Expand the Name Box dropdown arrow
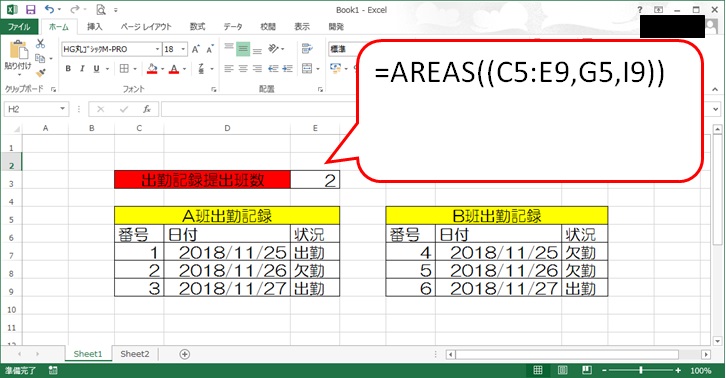The image size is (726, 378). click(63, 109)
